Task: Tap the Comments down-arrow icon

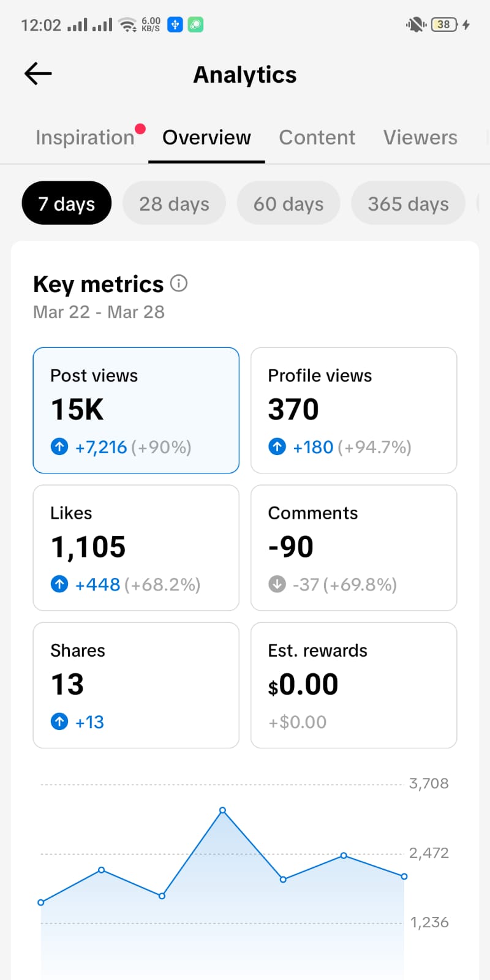Action: (x=277, y=584)
